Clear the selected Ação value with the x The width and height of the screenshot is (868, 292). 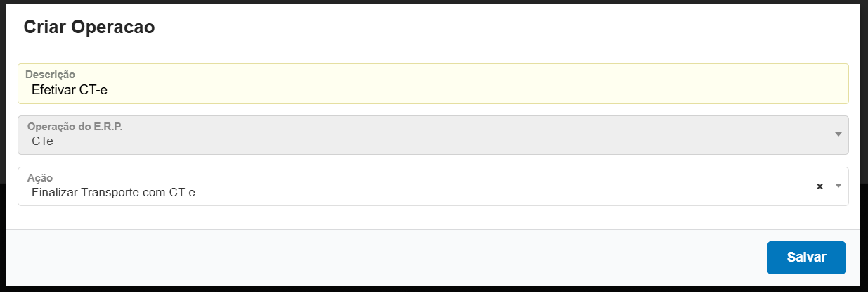(x=820, y=186)
